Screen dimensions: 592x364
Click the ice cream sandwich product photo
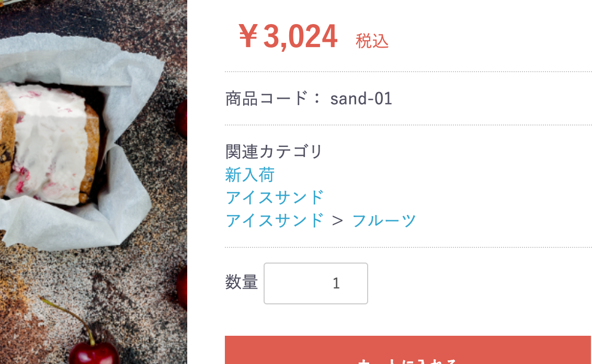pos(93,182)
